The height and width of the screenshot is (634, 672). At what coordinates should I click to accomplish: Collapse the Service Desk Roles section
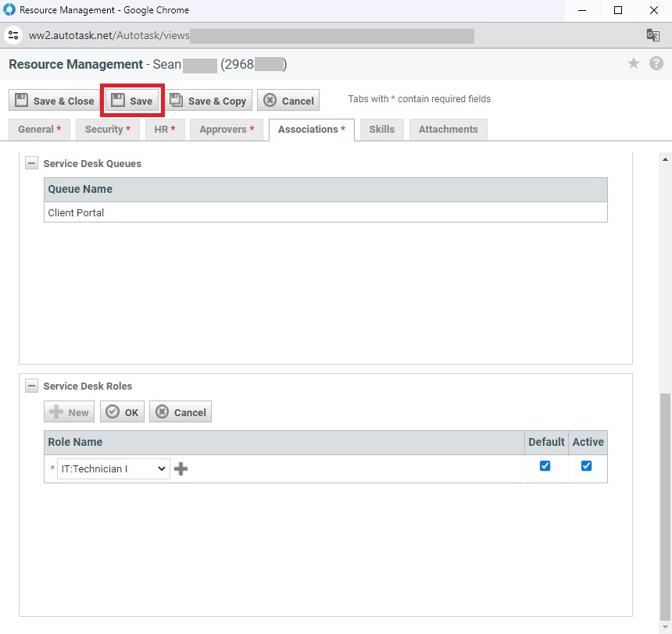pyautogui.click(x=32, y=386)
